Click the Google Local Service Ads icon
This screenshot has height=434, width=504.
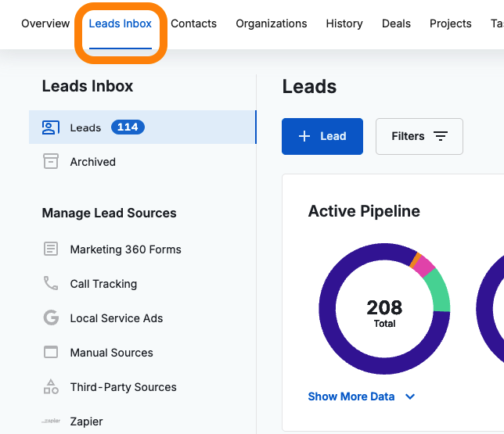pos(51,317)
